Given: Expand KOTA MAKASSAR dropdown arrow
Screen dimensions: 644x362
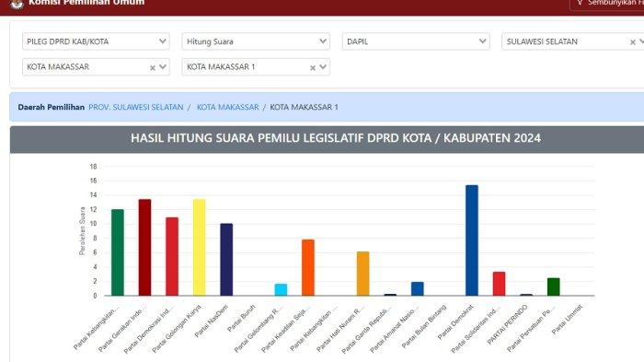Looking at the screenshot, I should (x=163, y=66).
